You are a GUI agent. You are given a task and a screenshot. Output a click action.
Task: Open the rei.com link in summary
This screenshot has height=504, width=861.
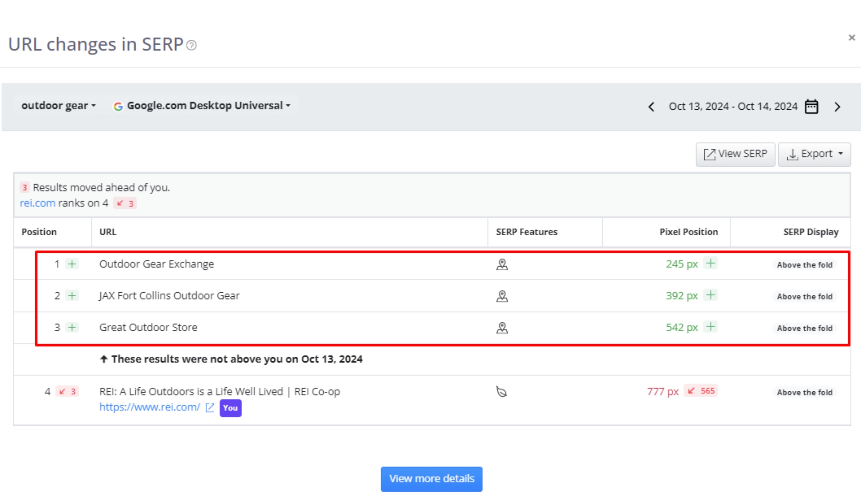[38, 203]
